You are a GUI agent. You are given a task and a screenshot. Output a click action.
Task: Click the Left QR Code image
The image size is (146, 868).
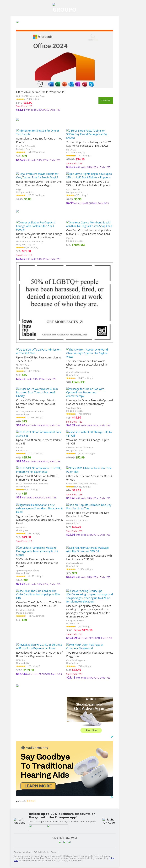click(20, 821)
